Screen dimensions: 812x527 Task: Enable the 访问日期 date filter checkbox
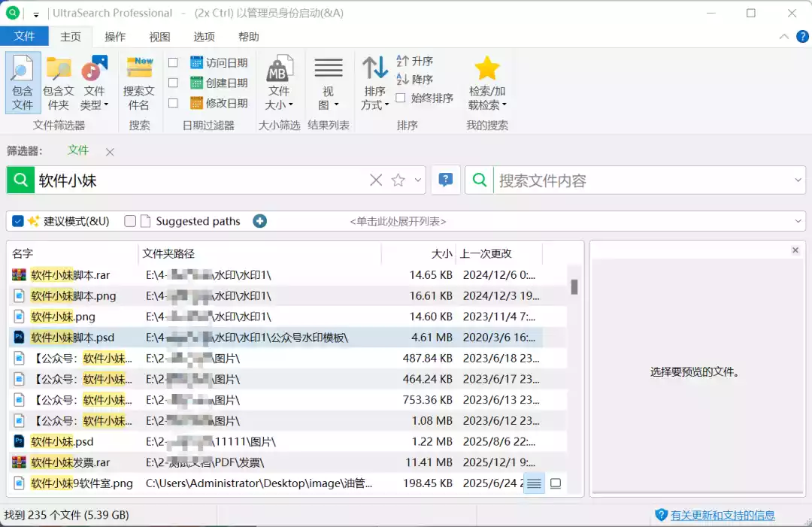pos(173,63)
